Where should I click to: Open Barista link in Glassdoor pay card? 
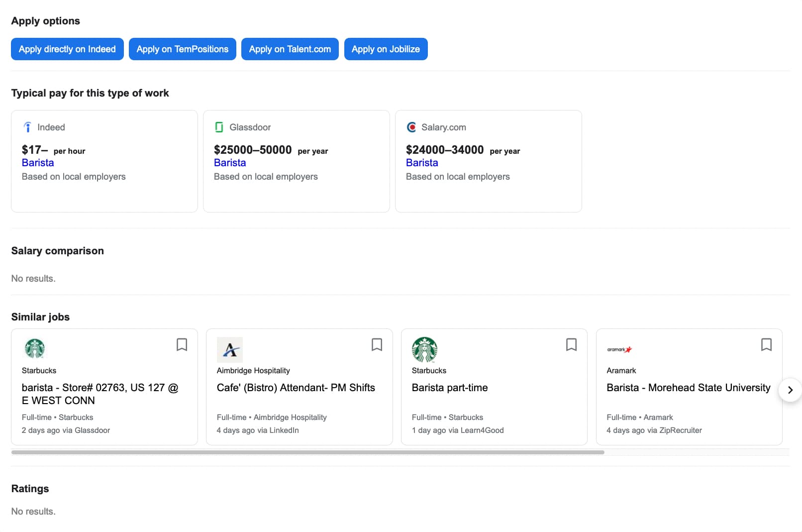[230, 163]
